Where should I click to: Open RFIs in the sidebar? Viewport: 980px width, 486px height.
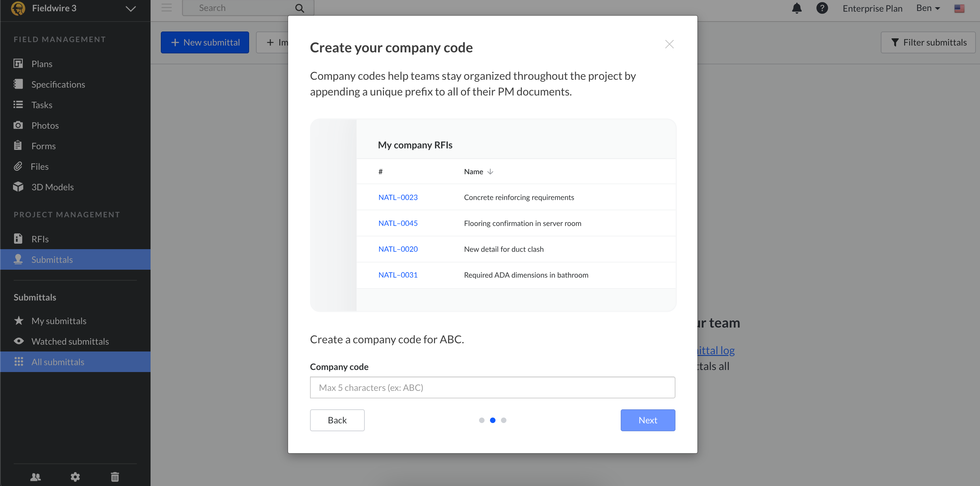pos(40,239)
